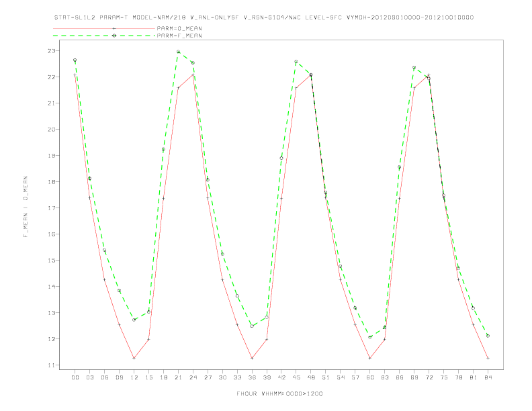
Task: Click x-axis forecast hour label 27
Action: [x=208, y=377]
